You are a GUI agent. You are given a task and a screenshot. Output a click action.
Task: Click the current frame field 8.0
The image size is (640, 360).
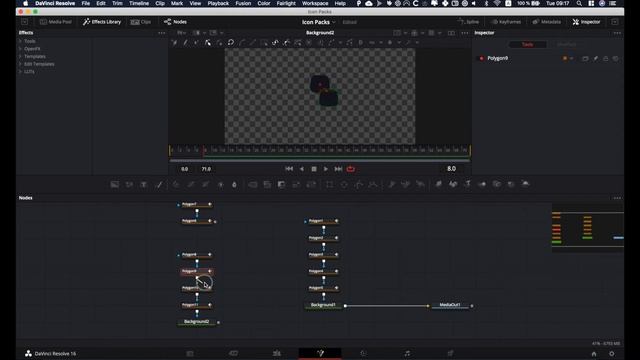(x=451, y=169)
